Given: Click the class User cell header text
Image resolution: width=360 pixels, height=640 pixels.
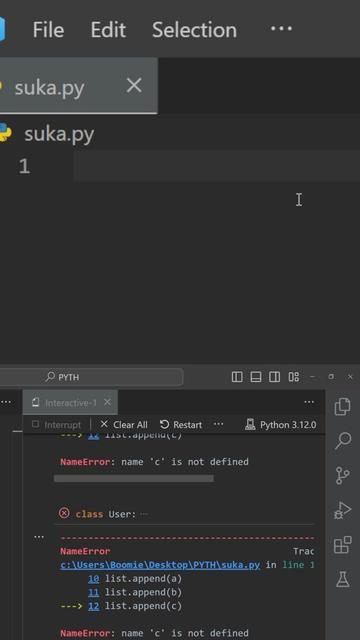Looking at the screenshot, I should 105,514.
